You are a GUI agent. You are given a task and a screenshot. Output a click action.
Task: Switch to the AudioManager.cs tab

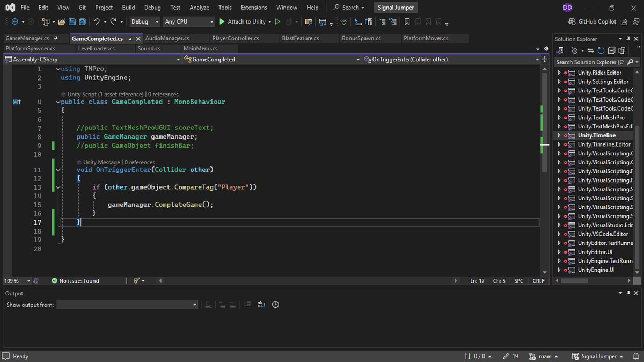167,38
